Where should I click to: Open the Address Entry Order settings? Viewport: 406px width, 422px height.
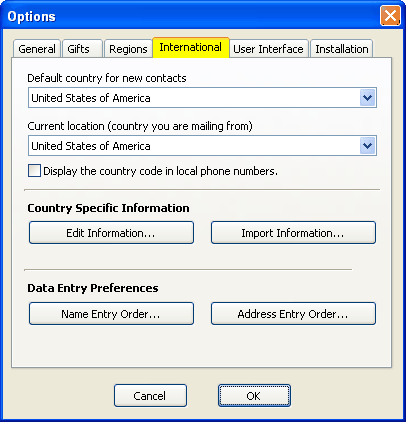(x=293, y=314)
